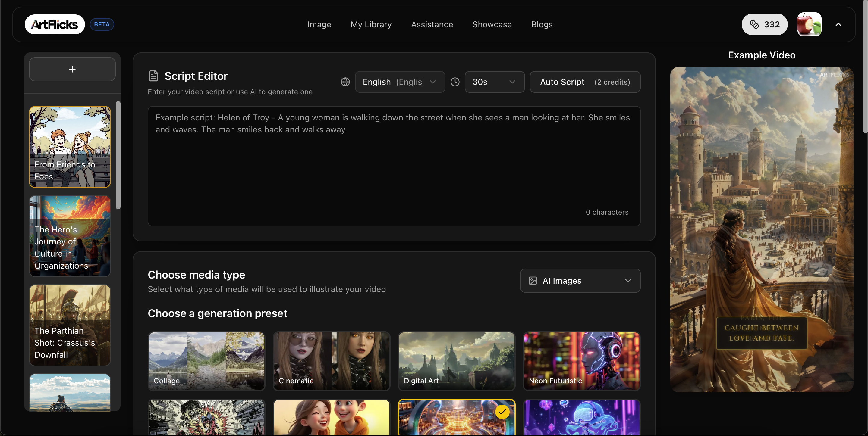Expand the AI Images media type dropdown
Viewport: 868px width, 436px height.
point(628,280)
